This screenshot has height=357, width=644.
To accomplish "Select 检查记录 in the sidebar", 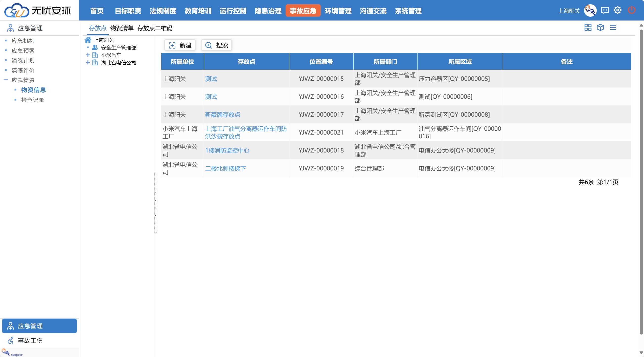I will coord(33,100).
